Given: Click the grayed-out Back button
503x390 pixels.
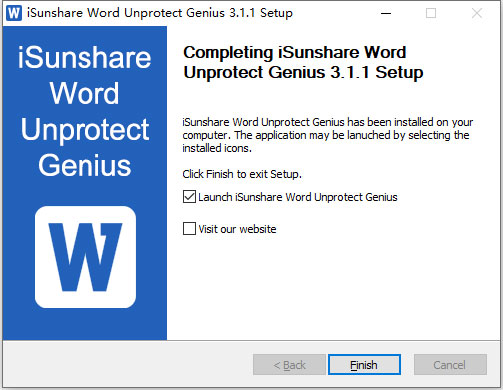Looking at the screenshot, I should [289, 365].
